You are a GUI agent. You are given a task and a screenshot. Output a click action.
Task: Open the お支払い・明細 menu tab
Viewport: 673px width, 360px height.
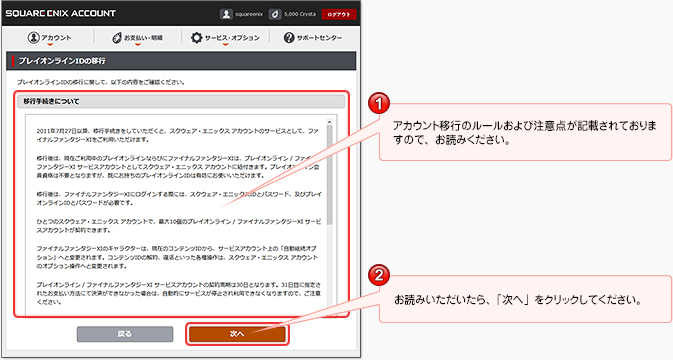click(x=137, y=38)
